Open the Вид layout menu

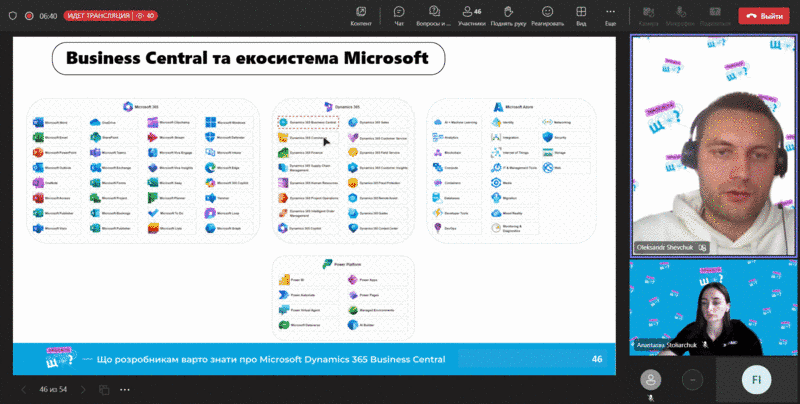[581, 16]
